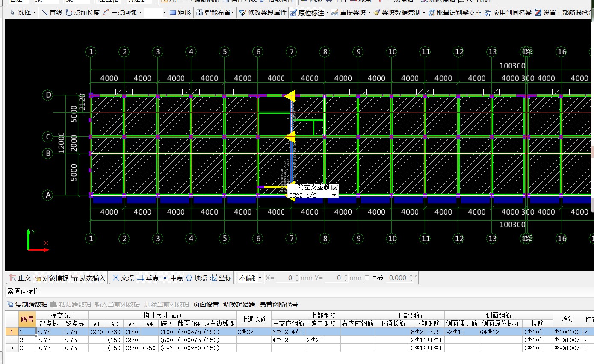Expand 原位标注 dropdown arrow
This screenshot has height=364, width=594.
(x=327, y=13)
